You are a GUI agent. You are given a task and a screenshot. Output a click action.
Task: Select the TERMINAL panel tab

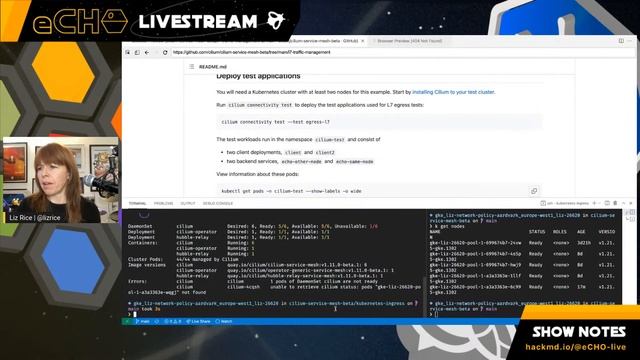[137, 203]
